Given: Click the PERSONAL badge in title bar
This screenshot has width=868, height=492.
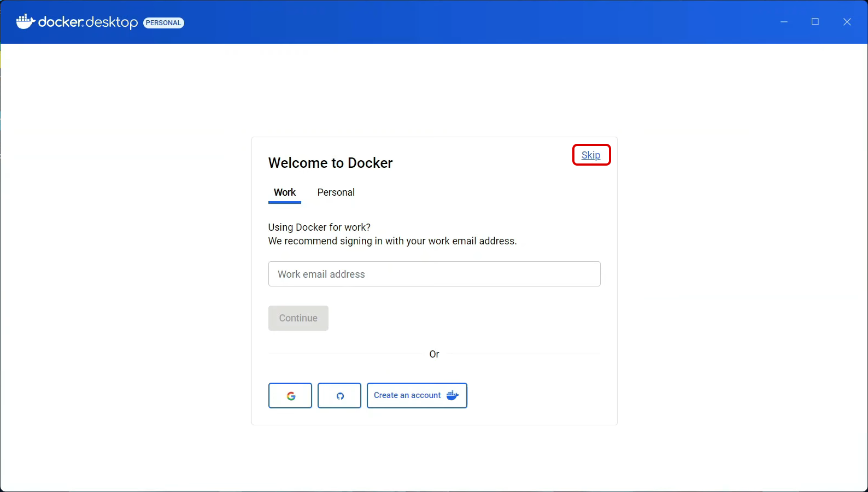Looking at the screenshot, I should pyautogui.click(x=163, y=22).
